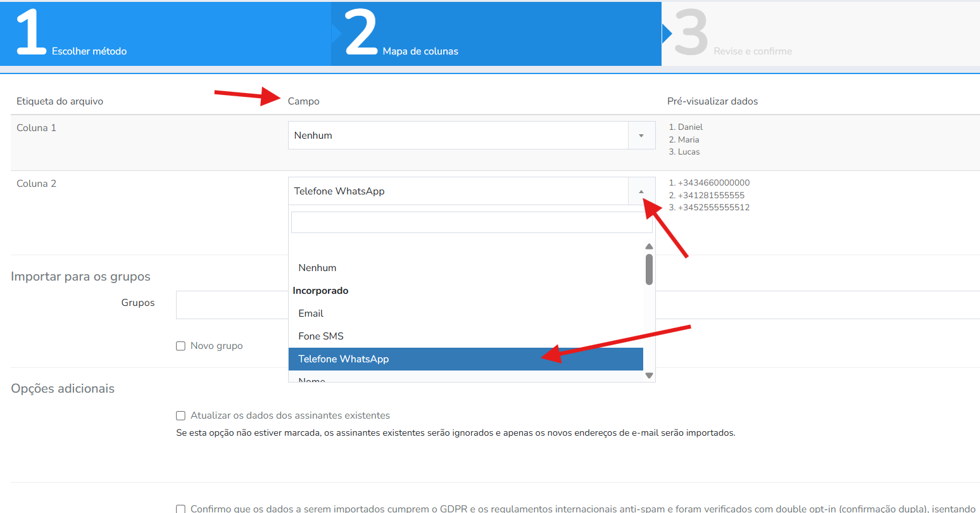Click the Coluna 2 label
Viewport: 980px width, 513px height.
tap(36, 184)
